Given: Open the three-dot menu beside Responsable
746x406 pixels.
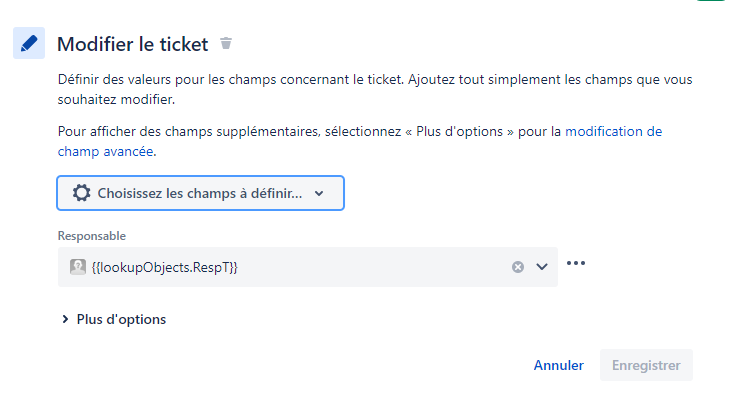Looking at the screenshot, I should click(575, 263).
